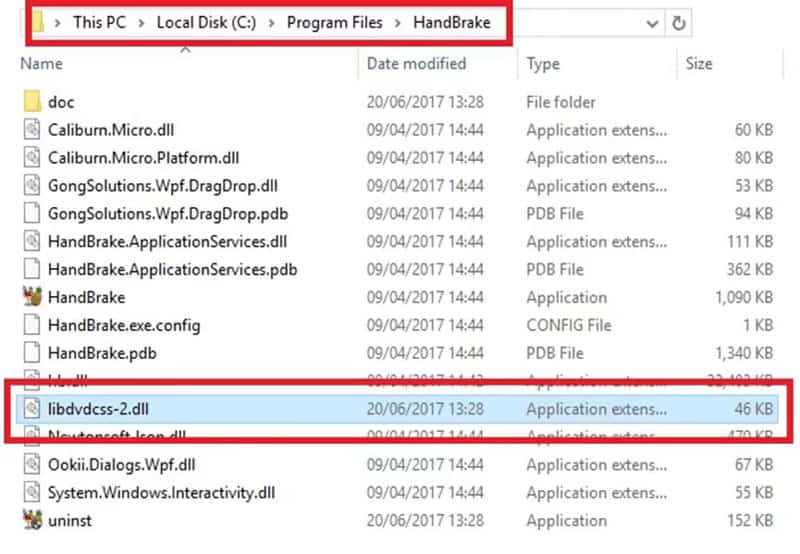
Task: Select the HandBrake.pdb file icon
Action: click(32, 353)
